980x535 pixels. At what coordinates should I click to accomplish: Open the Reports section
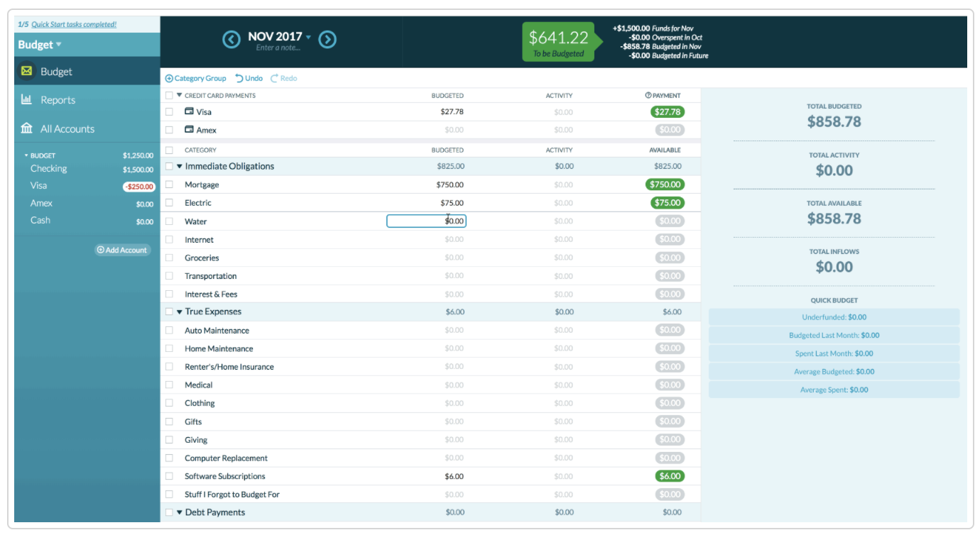pos(87,100)
